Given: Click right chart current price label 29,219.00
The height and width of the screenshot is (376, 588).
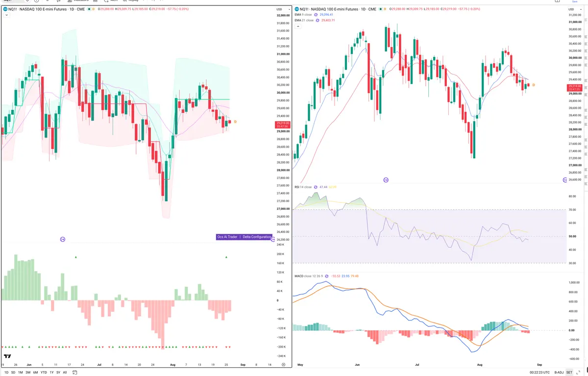Looking at the screenshot, I should pos(574,88).
